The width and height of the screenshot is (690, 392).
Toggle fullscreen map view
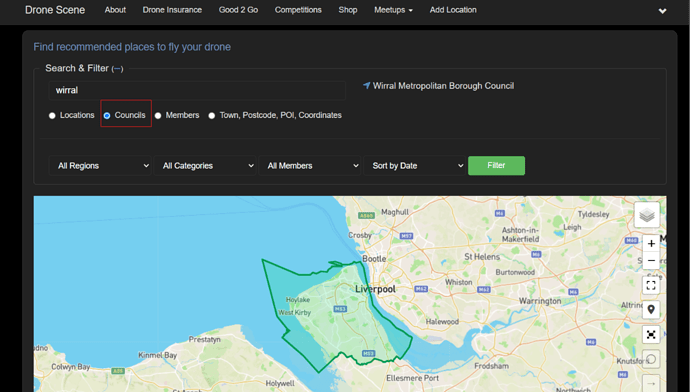click(x=651, y=285)
